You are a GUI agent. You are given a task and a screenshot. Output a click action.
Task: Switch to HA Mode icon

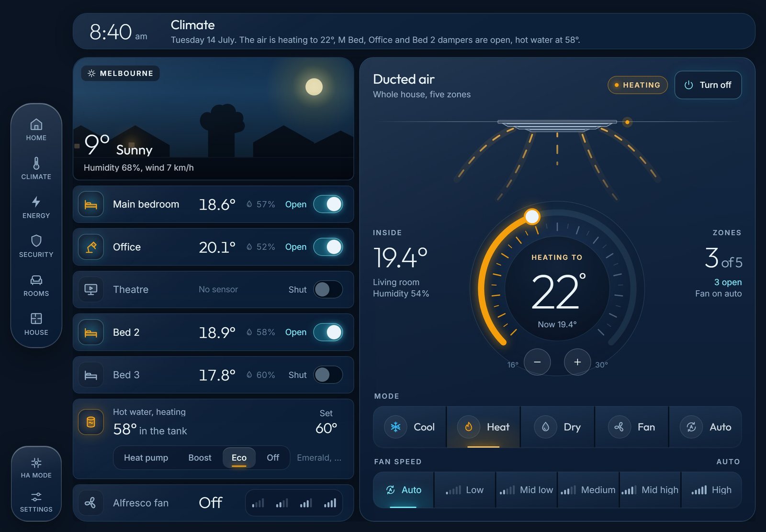36,467
